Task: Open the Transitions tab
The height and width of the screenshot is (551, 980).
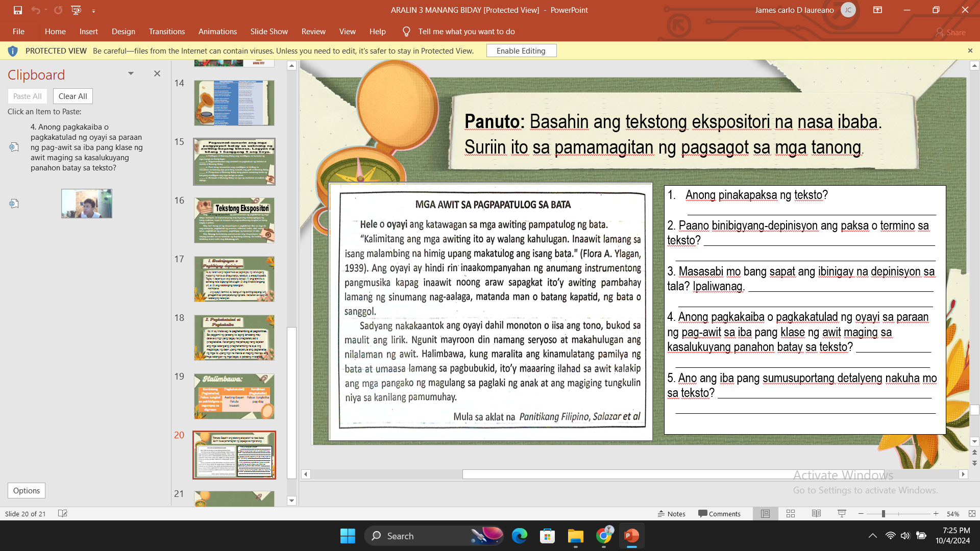Action: (x=167, y=32)
